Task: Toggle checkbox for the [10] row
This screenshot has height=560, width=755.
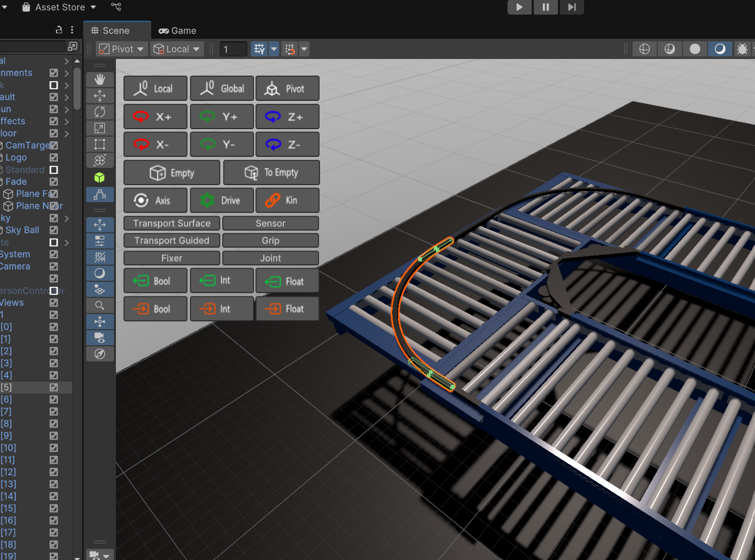Action: [54, 448]
